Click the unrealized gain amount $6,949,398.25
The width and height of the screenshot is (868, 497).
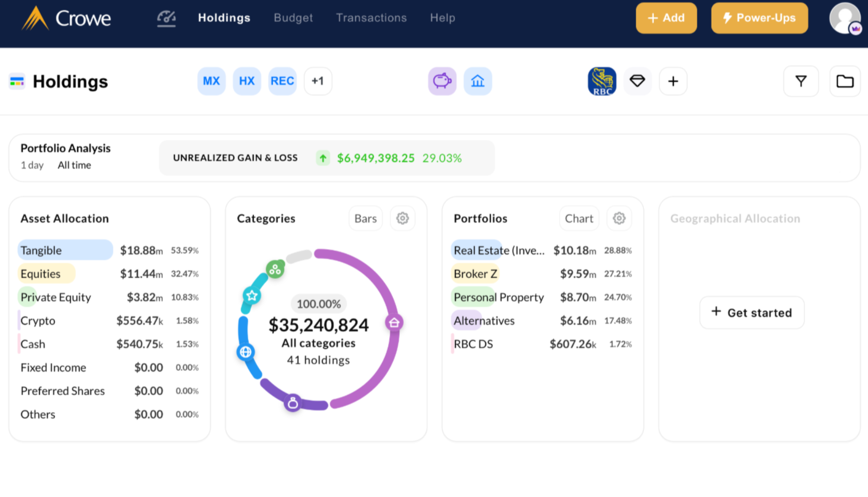(375, 158)
